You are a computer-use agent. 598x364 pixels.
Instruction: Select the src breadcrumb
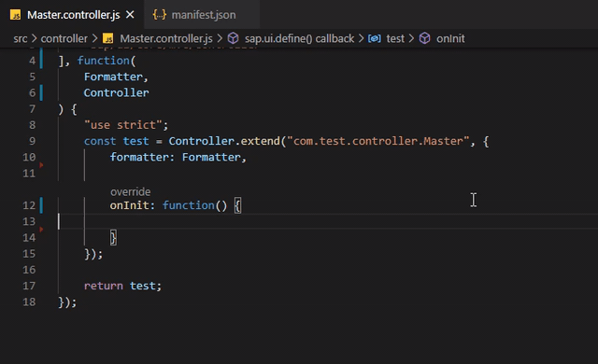pos(21,38)
